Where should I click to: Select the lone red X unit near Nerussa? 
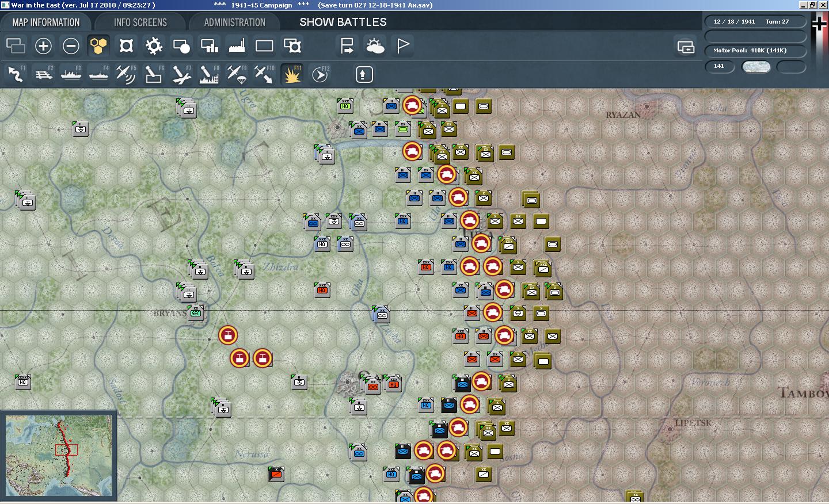pos(276,474)
